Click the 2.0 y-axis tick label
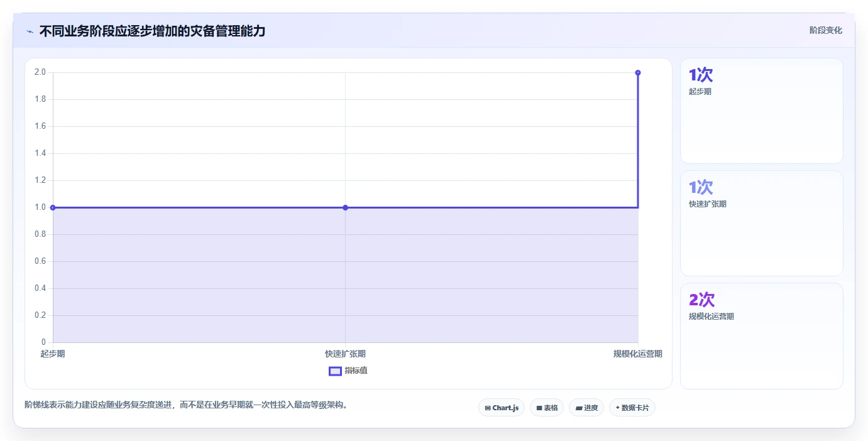The width and height of the screenshot is (868, 441). point(40,72)
